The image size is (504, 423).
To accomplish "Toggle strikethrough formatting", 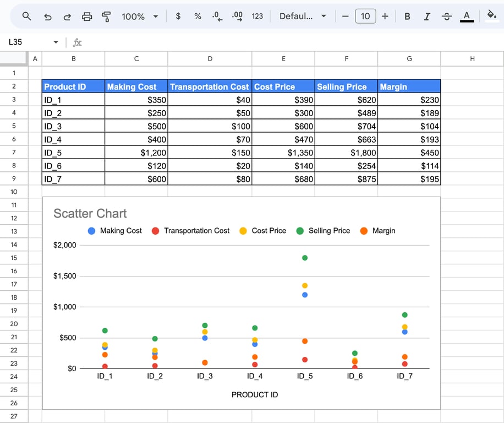I will [447, 17].
